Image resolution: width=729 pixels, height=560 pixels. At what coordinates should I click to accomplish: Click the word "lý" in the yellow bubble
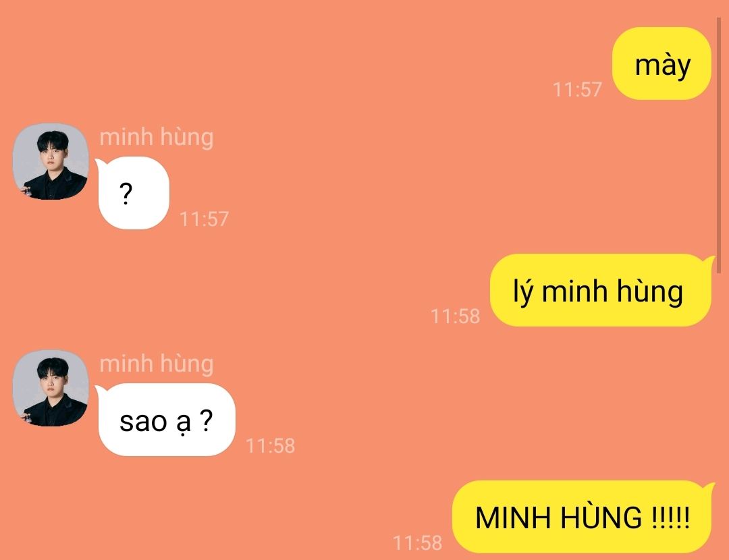click(523, 291)
